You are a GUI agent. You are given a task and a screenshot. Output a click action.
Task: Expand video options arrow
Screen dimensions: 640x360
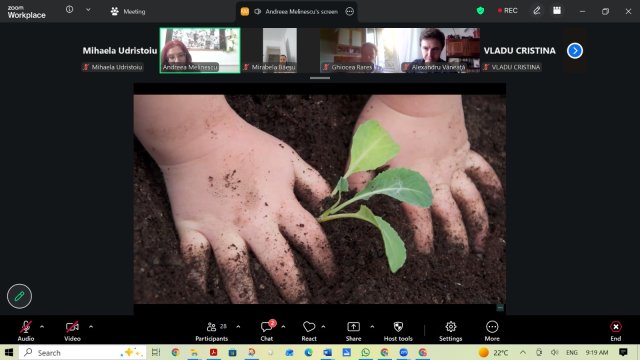pos(91,327)
